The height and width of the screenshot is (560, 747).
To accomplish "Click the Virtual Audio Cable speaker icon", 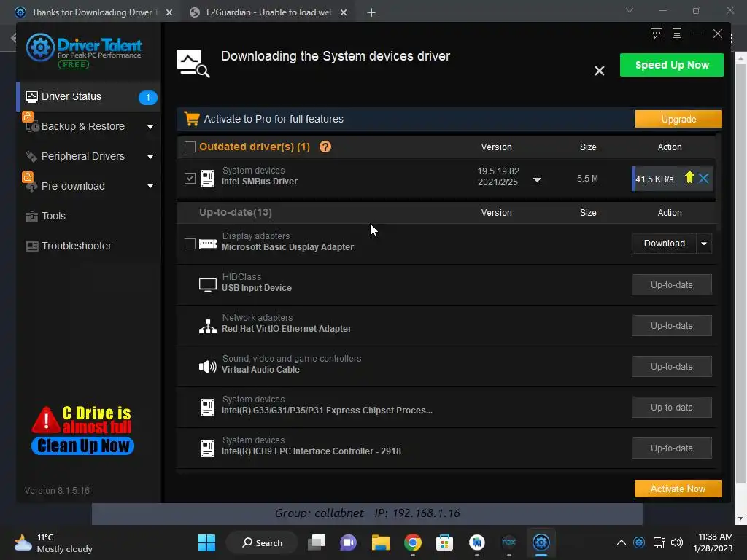I will pyautogui.click(x=207, y=367).
